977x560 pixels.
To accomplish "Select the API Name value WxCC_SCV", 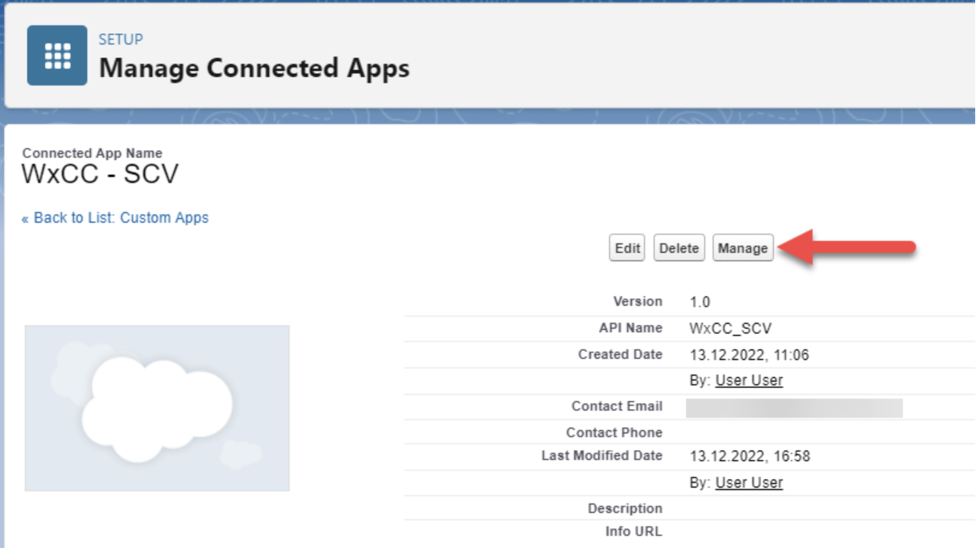I will tap(730, 328).
